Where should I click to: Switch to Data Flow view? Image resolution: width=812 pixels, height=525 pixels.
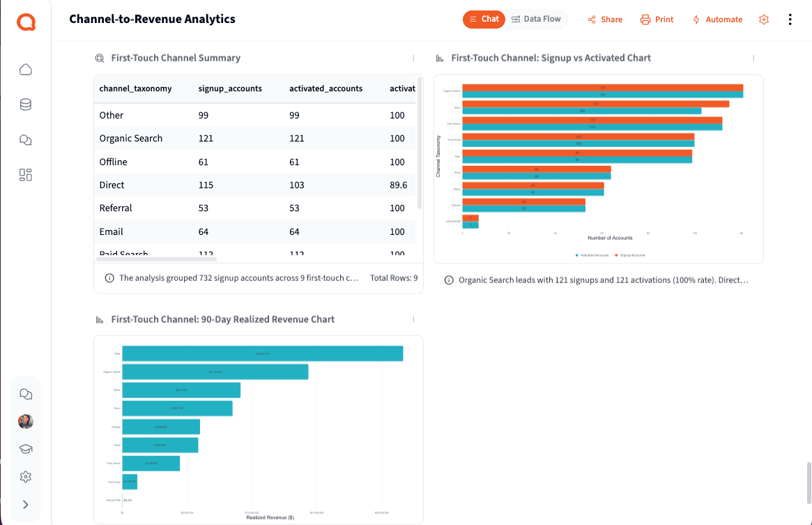[536, 20]
